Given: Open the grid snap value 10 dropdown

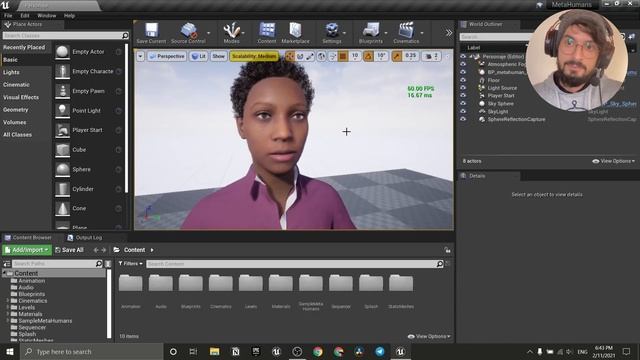Looking at the screenshot, I should pos(355,56).
